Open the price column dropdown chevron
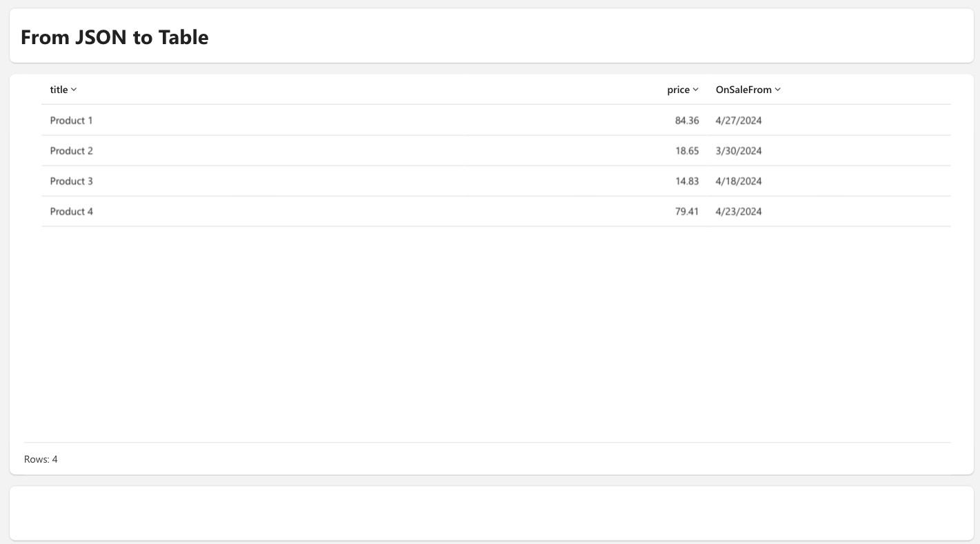980x544 pixels. point(696,90)
